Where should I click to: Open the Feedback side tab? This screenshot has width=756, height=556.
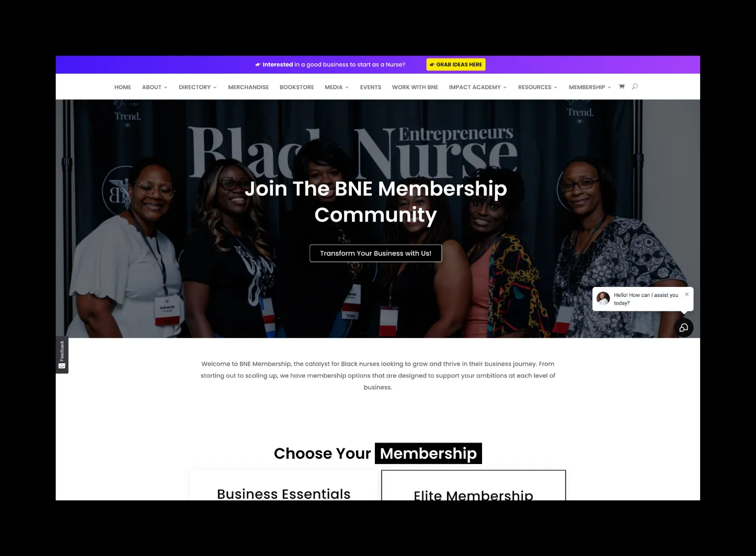62,355
